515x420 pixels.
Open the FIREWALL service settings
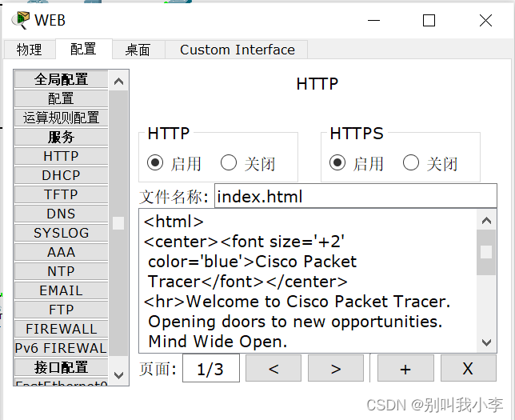coord(61,330)
